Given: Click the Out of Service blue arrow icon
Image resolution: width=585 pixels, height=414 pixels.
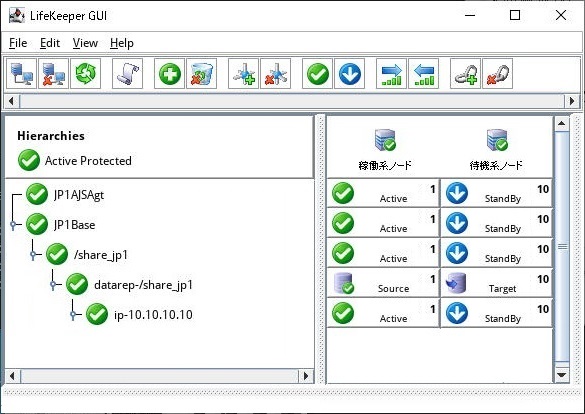Looking at the screenshot, I should [350, 73].
